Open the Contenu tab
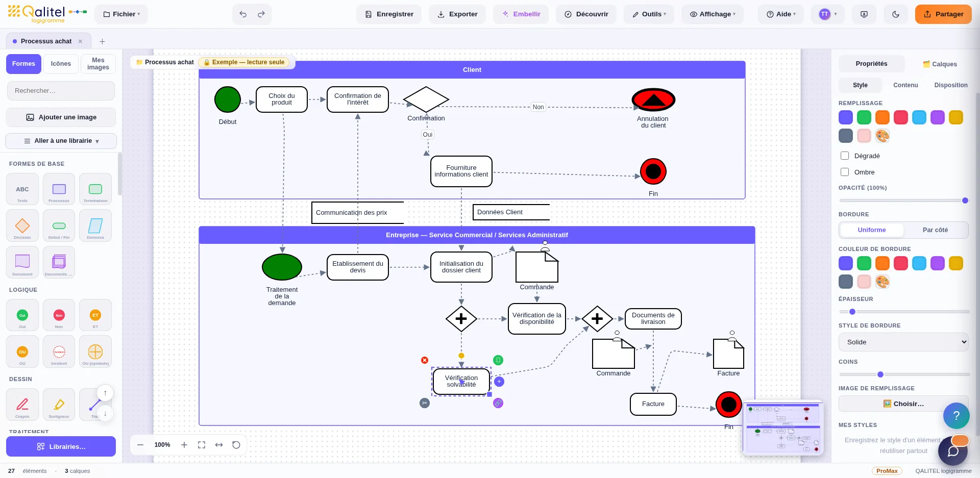Screen dimensions: 980x478 click(x=905, y=85)
